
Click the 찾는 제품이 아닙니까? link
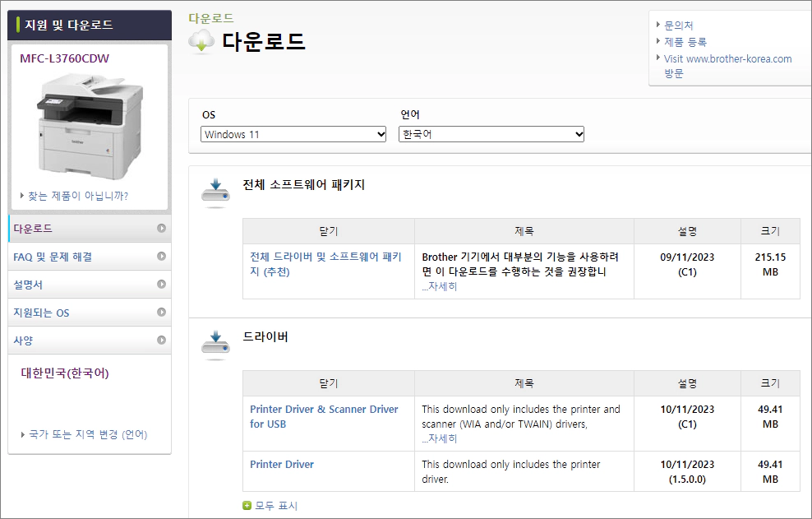[78, 196]
